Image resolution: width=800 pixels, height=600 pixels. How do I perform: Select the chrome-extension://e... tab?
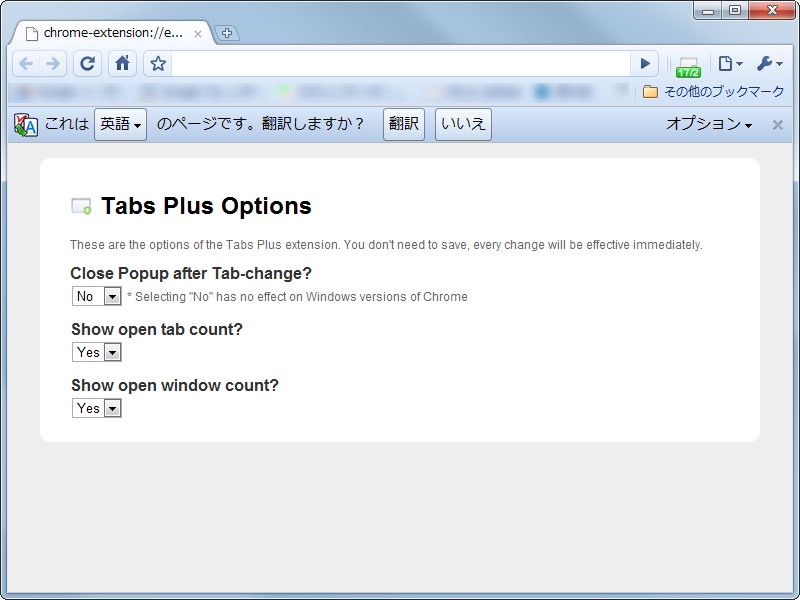coord(113,33)
